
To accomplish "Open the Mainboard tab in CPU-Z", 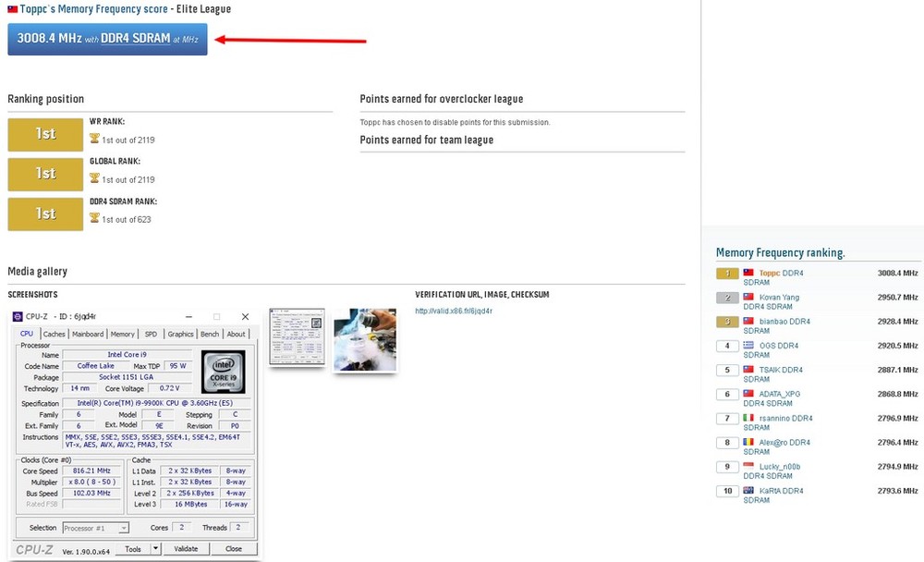I will [88, 334].
